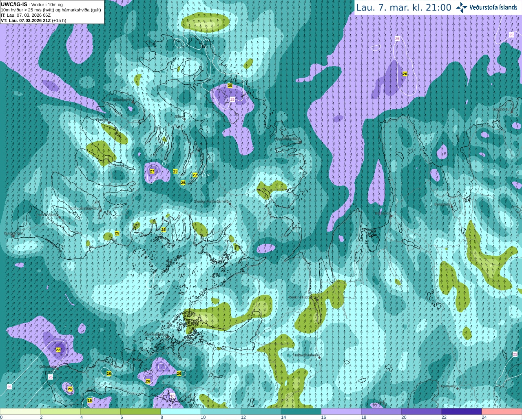Pick the dark indigo 22–24 legend swatch
This screenshot has height=420, width=522.
coord(462,411)
